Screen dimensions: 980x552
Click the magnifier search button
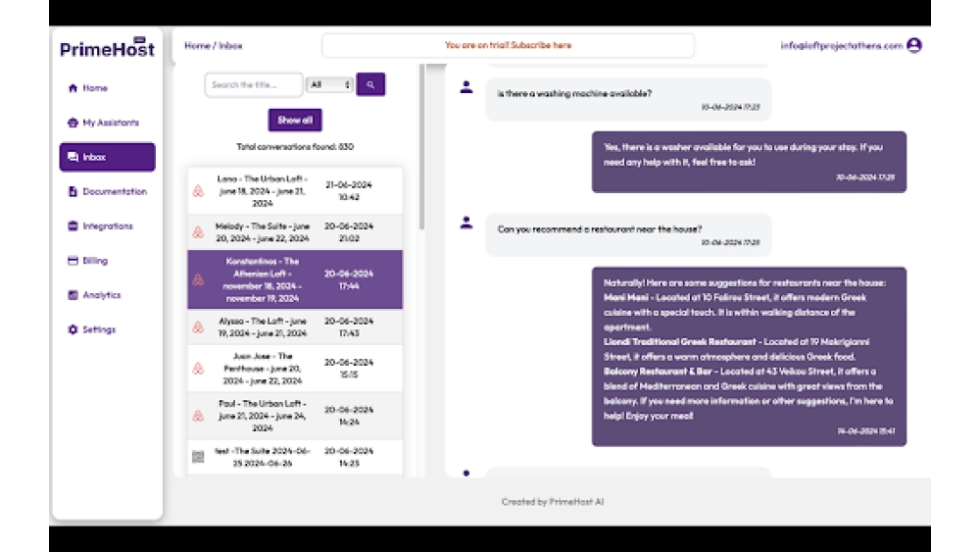(370, 85)
